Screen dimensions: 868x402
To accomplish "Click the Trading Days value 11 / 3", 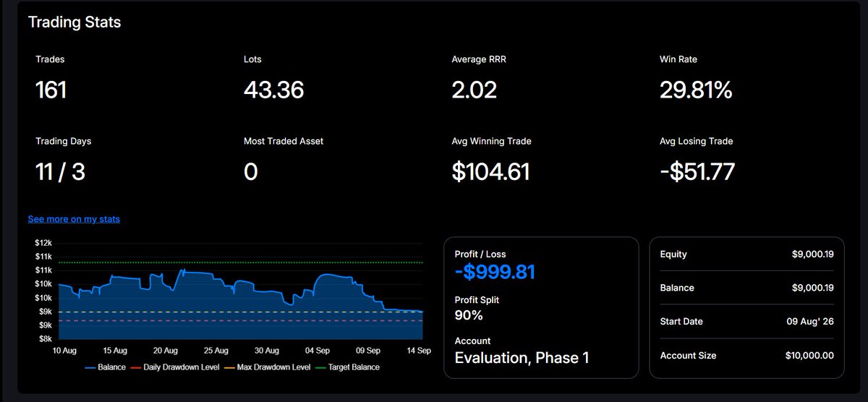I will [60, 172].
